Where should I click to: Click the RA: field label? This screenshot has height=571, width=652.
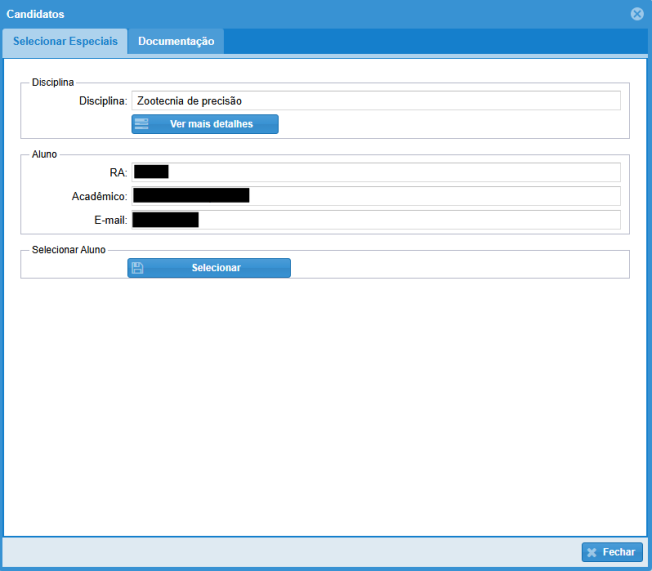(x=118, y=172)
